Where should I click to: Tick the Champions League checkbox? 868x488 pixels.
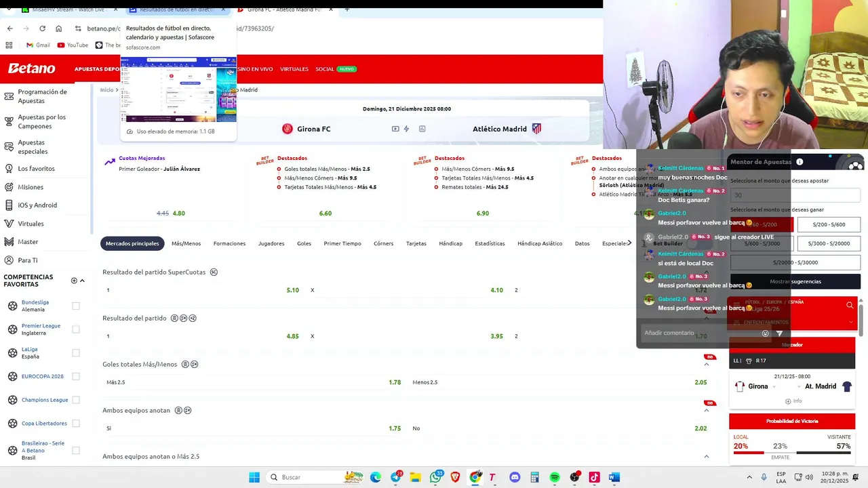[x=76, y=400]
